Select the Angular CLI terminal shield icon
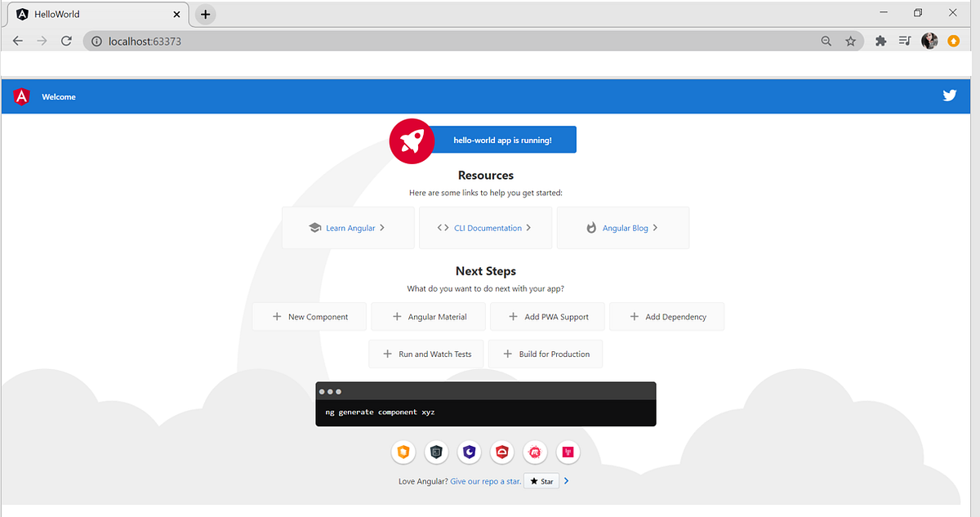The width and height of the screenshot is (980, 517). pos(436,452)
